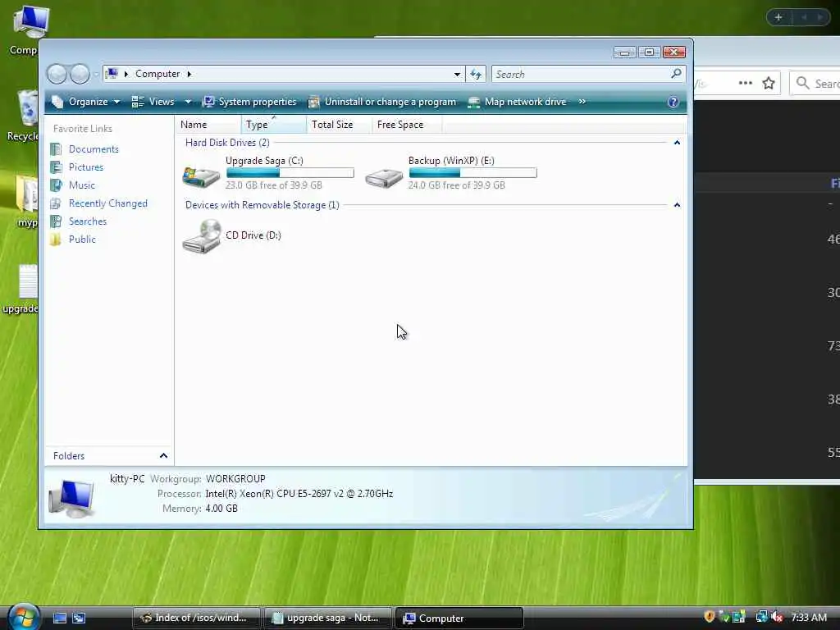This screenshot has width=840, height=630.
Task: Click the bookmark star in the browser window
Action: pos(768,83)
